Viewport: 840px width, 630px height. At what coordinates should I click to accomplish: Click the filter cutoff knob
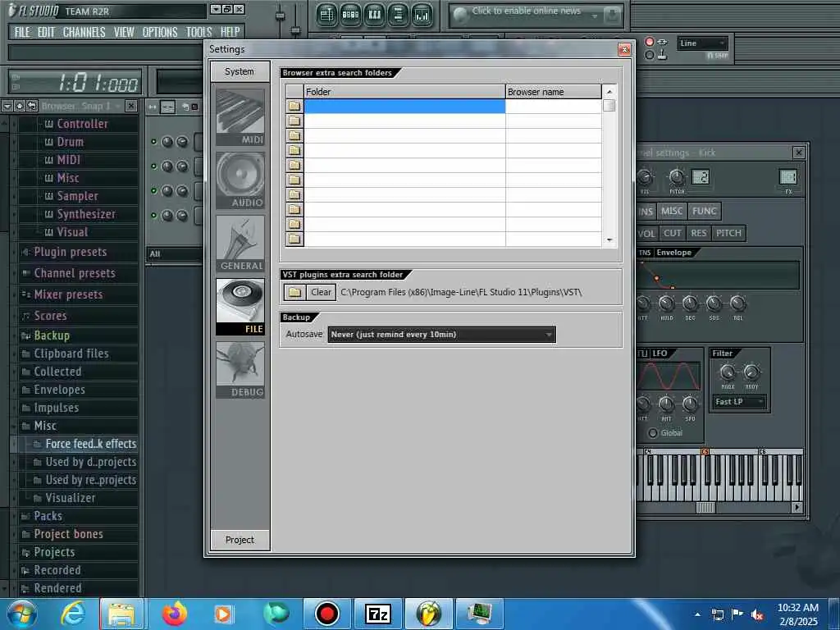728,372
